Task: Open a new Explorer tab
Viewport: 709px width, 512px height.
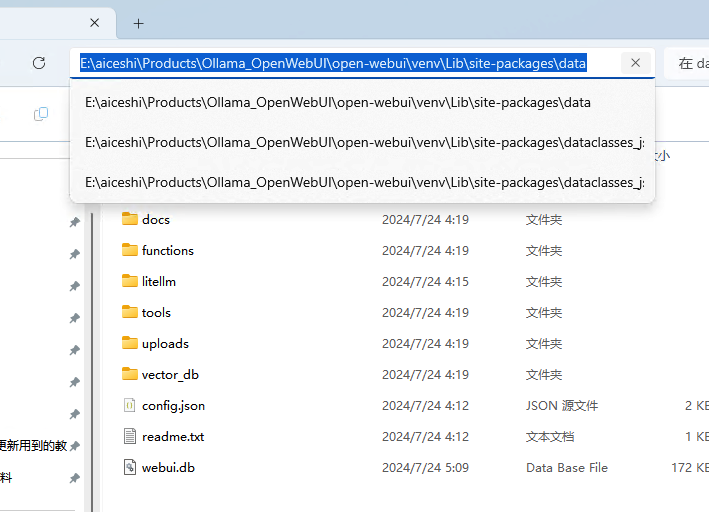Action: (139, 24)
